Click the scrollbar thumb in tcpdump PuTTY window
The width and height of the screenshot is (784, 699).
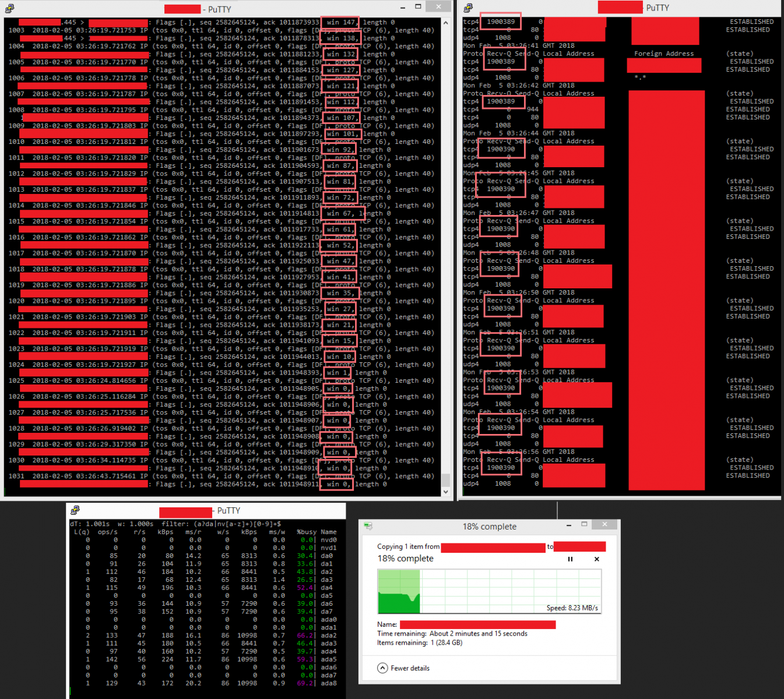coord(446,479)
